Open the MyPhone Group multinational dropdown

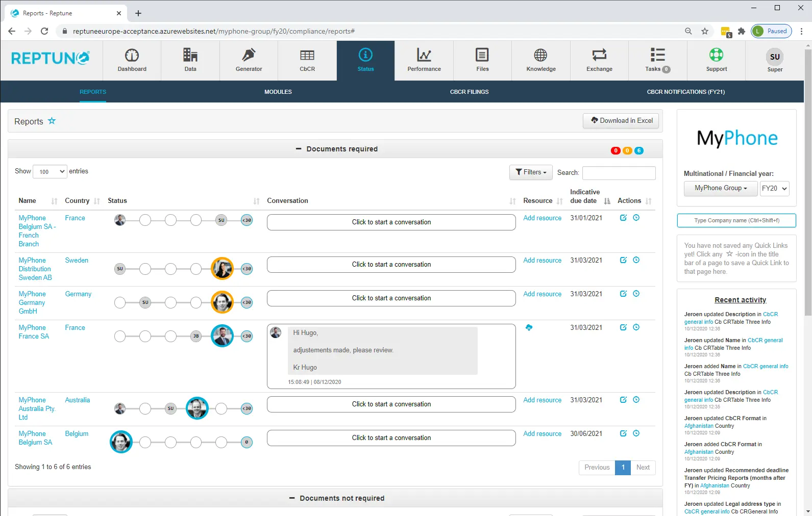click(721, 188)
